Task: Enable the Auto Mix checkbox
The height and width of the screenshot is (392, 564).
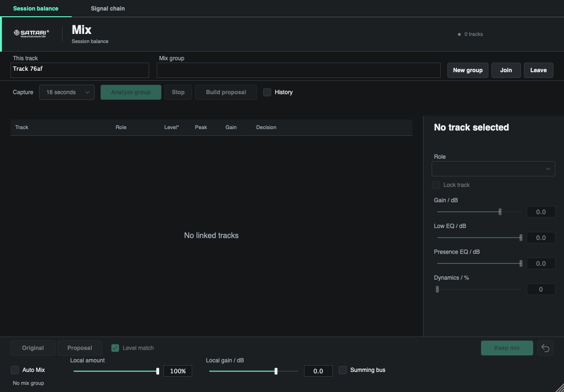Action: click(15, 370)
